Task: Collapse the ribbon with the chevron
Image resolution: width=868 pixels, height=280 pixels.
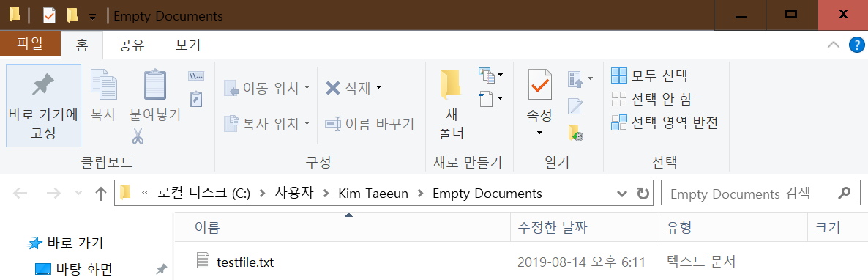Action: click(833, 45)
